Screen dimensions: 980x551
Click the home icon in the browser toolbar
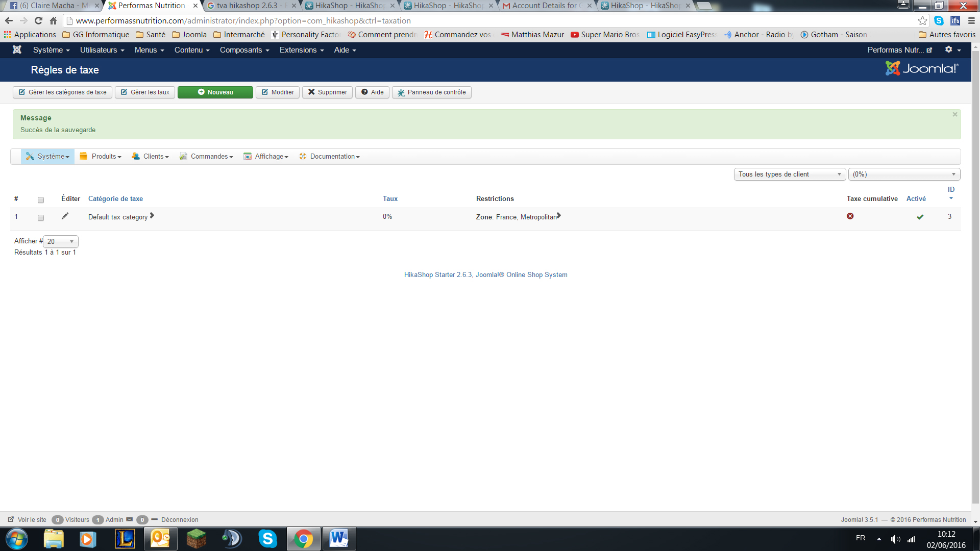(x=53, y=21)
